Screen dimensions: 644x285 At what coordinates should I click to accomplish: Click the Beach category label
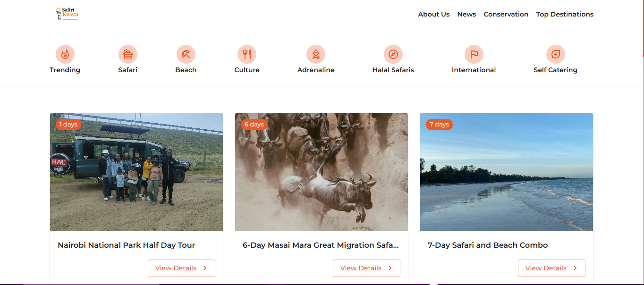[x=186, y=70]
